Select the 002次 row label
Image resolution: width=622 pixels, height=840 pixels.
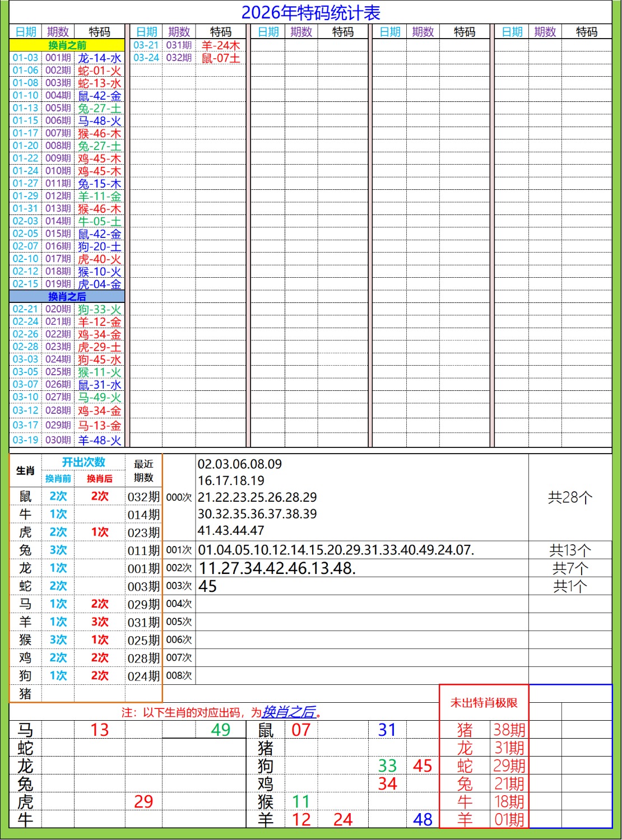(x=179, y=568)
